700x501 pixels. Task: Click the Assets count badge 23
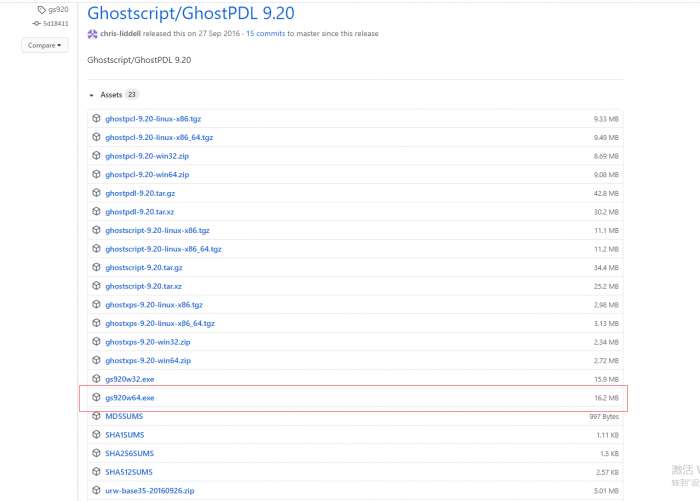coord(132,95)
